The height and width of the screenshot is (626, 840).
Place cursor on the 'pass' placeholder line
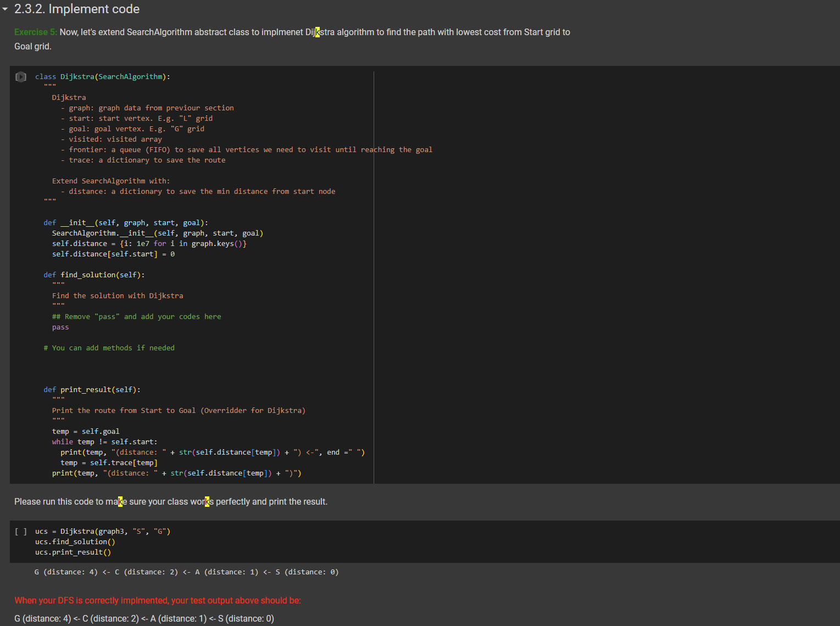pyautogui.click(x=60, y=327)
